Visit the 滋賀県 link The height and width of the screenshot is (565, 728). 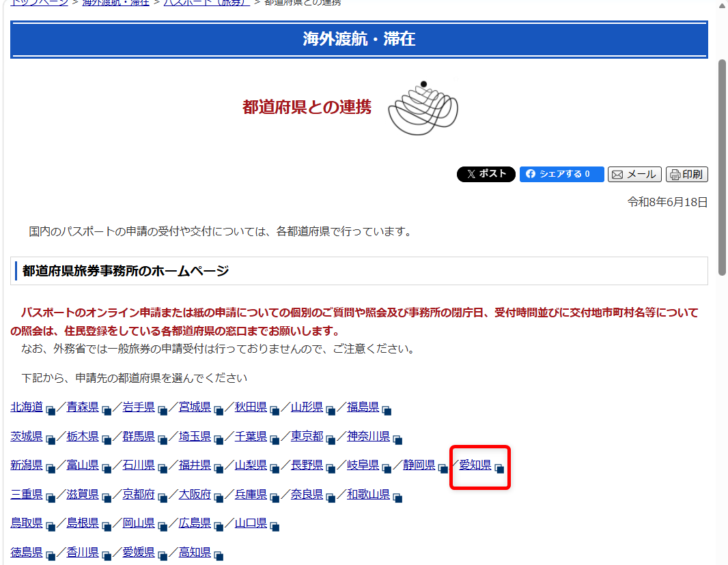coord(83,494)
